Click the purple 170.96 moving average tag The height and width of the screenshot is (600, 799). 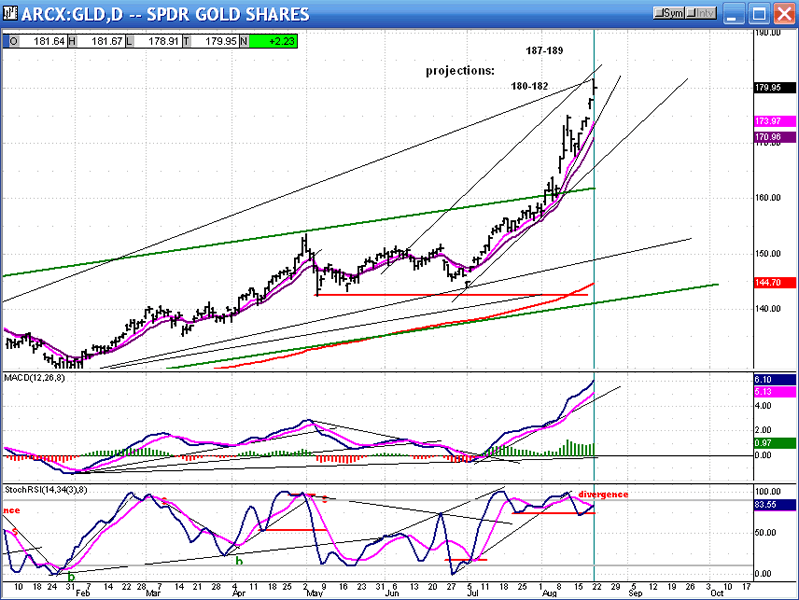(x=774, y=137)
